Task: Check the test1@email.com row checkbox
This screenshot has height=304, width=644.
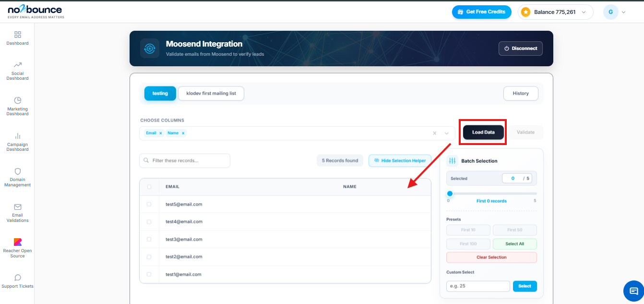Action: (x=149, y=274)
